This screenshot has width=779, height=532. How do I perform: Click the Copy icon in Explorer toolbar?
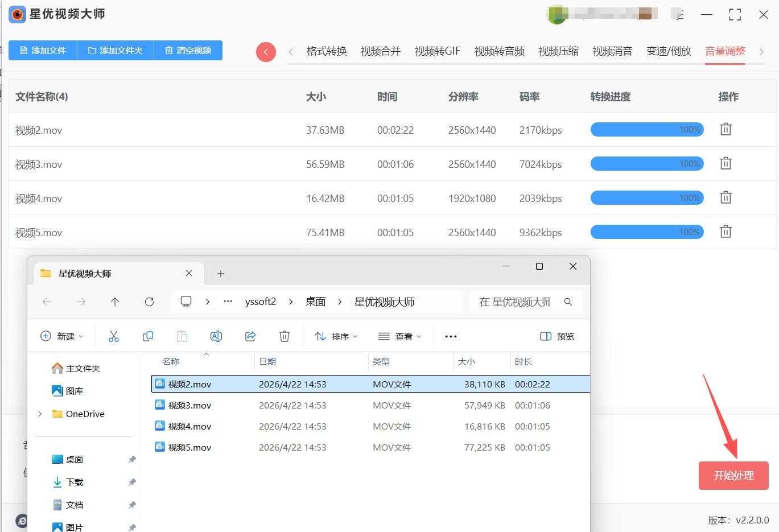[148, 336]
